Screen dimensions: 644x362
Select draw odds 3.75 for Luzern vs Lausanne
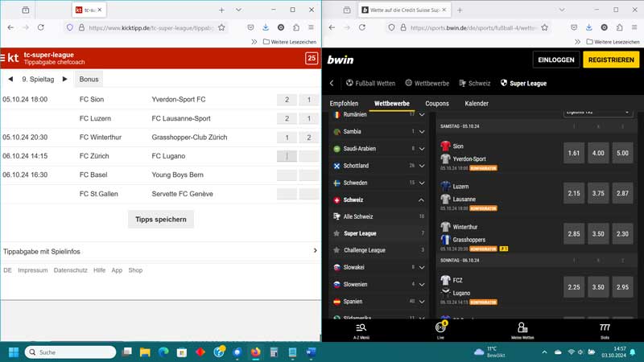[x=599, y=195]
